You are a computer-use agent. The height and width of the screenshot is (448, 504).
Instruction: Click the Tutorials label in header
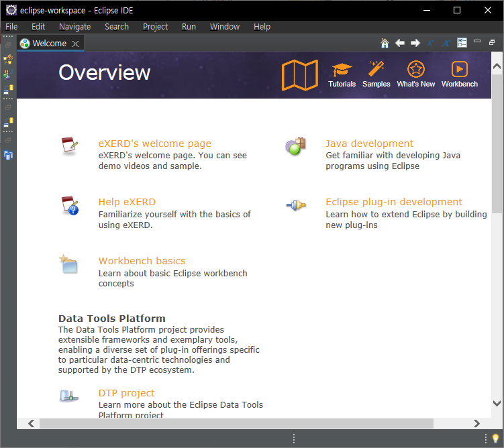coord(342,84)
